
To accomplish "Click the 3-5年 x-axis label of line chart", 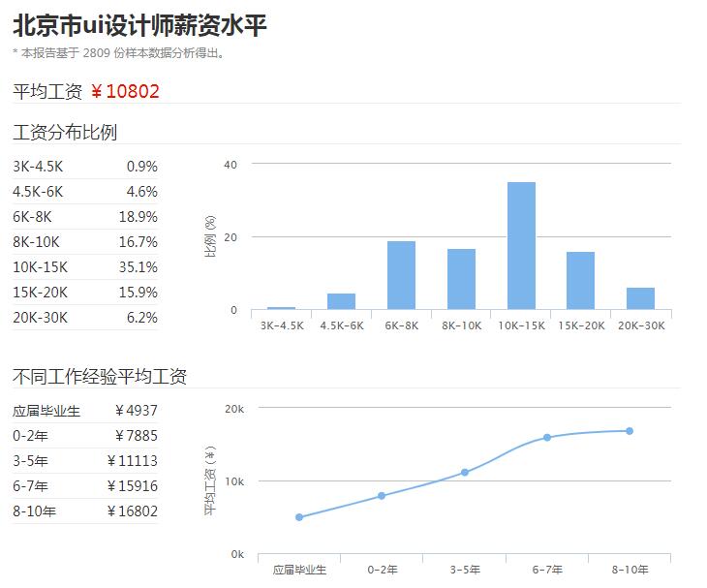I will (x=465, y=570).
